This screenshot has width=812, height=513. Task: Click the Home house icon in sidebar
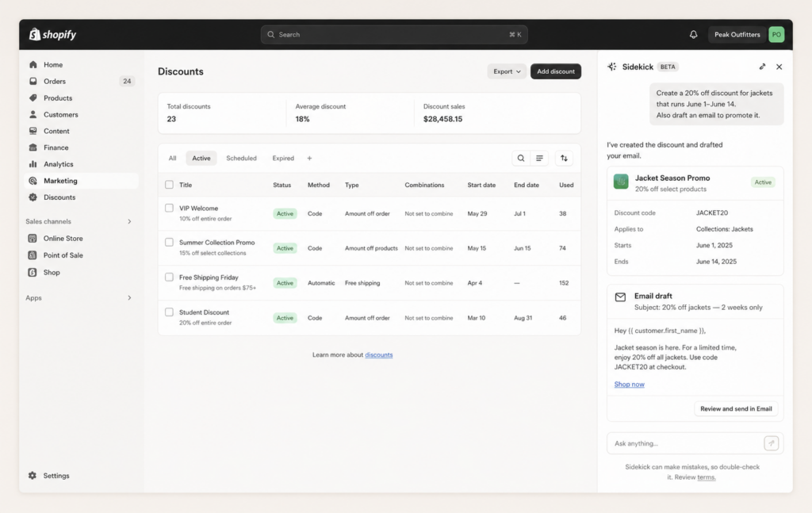click(33, 65)
